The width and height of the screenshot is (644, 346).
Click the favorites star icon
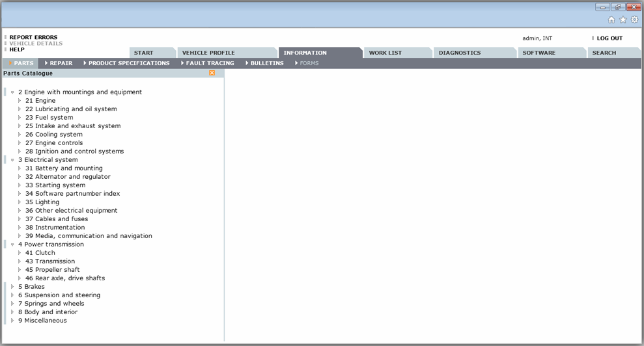tap(623, 20)
